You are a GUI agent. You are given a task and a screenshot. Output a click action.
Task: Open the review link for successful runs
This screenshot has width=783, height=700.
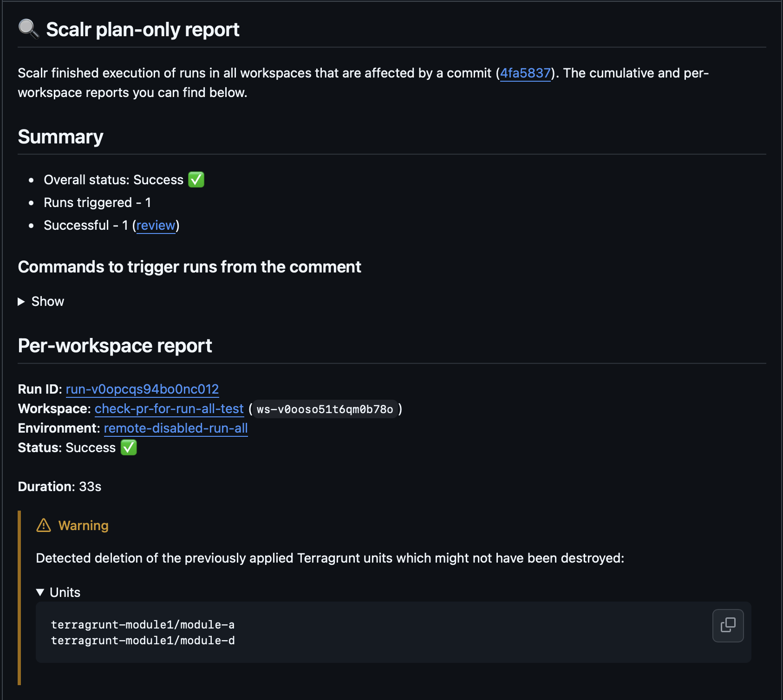point(156,226)
